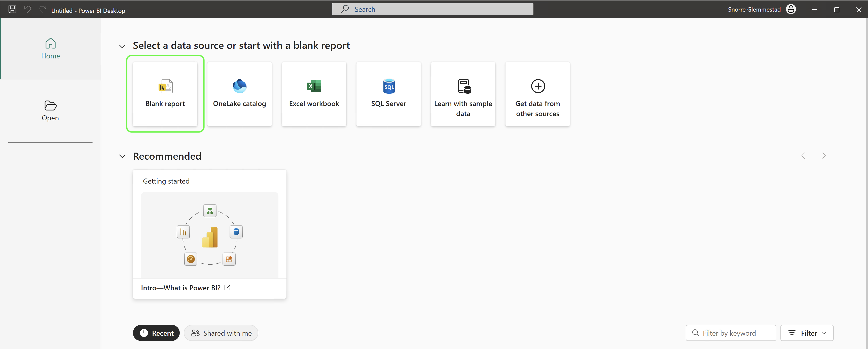Collapse the Recommended section
Screen dimensions: 868x349
click(122, 156)
